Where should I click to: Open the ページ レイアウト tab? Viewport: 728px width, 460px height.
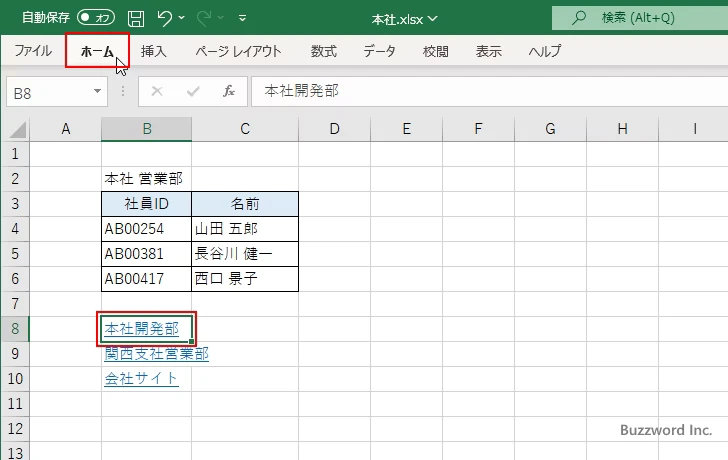pyautogui.click(x=238, y=51)
